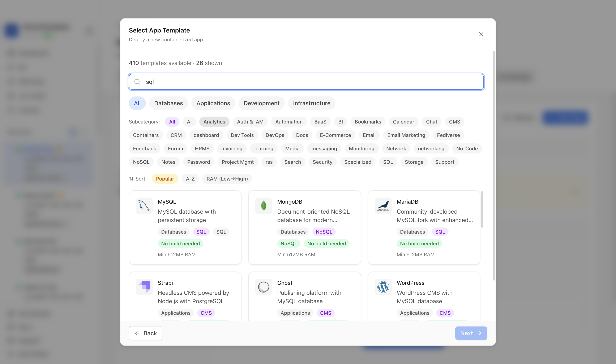This screenshot has height=364, width=616.
Task: Filter by the SQL subcategory chip
Action: [388, 162]
